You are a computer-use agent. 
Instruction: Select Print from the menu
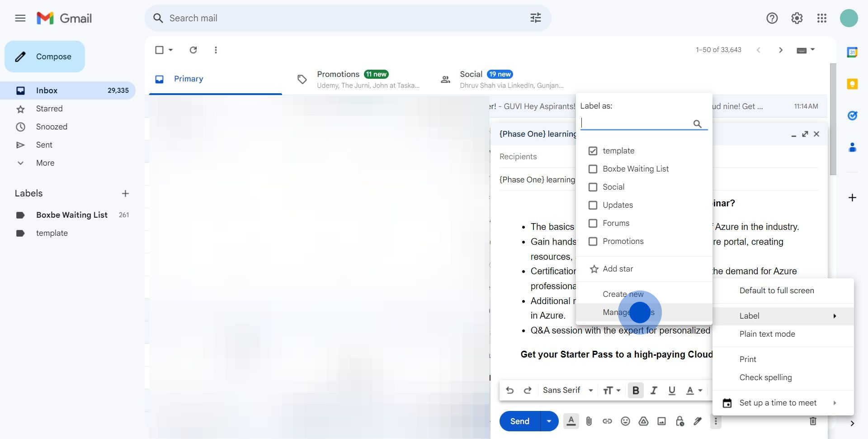click(x=783, y=359)
